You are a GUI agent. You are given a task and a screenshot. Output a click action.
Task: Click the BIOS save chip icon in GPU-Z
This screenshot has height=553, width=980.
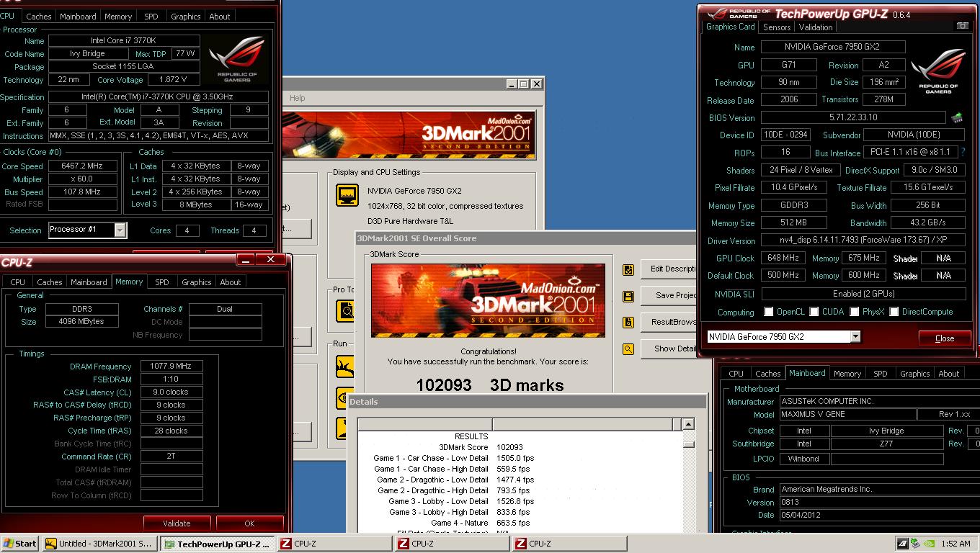(x=957, y=117)
